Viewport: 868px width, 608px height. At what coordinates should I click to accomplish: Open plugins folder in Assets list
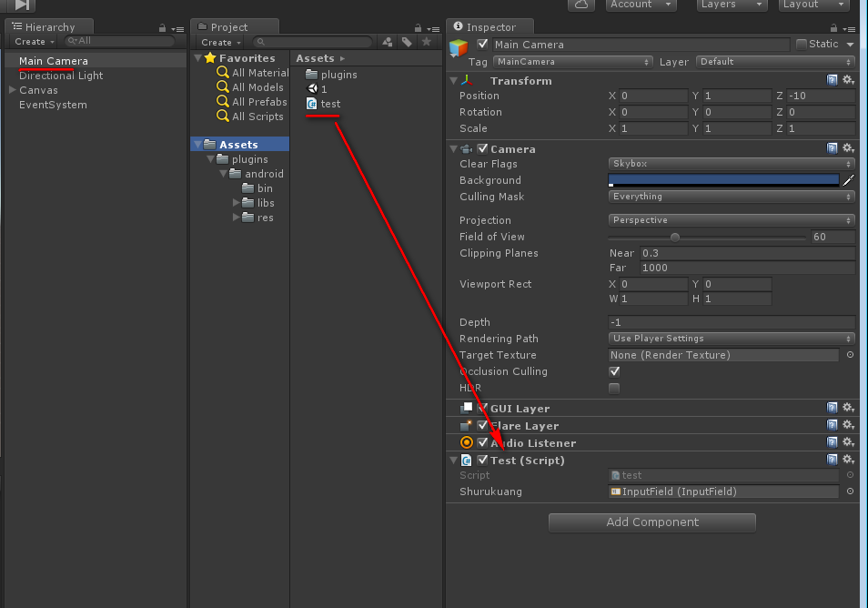pyautogui.click(x=331, y=75)
